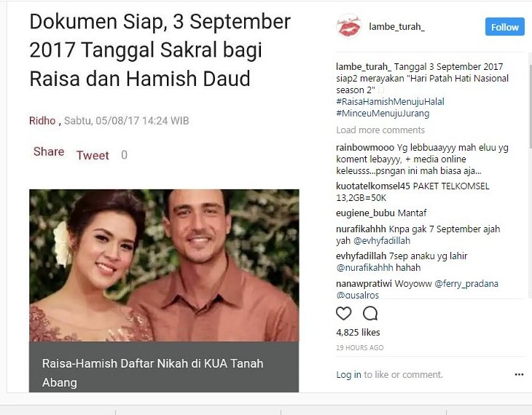This screenshot has width=532, height=415.
Task: Open the @ferry_pradana mention
Action: [x=466, y=283]
